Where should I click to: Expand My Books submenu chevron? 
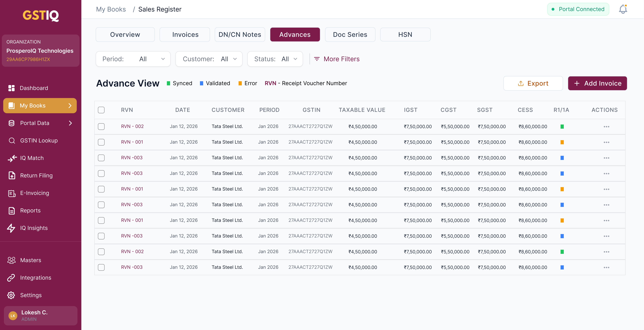click(x=70, y=106)
